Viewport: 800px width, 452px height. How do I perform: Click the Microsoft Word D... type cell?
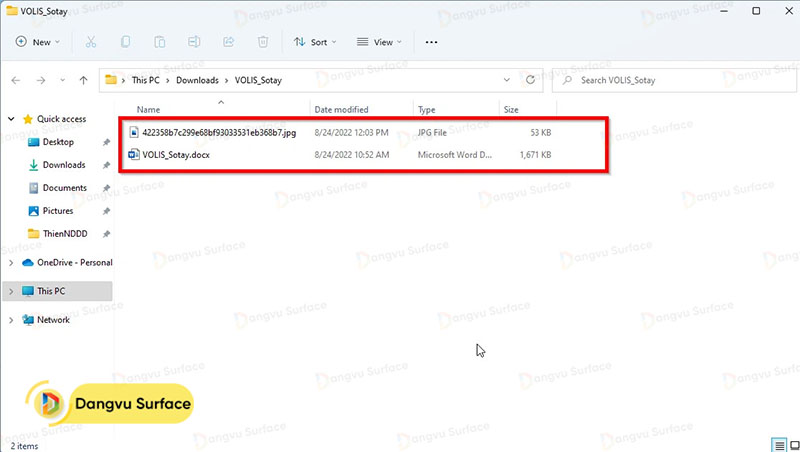455,155
